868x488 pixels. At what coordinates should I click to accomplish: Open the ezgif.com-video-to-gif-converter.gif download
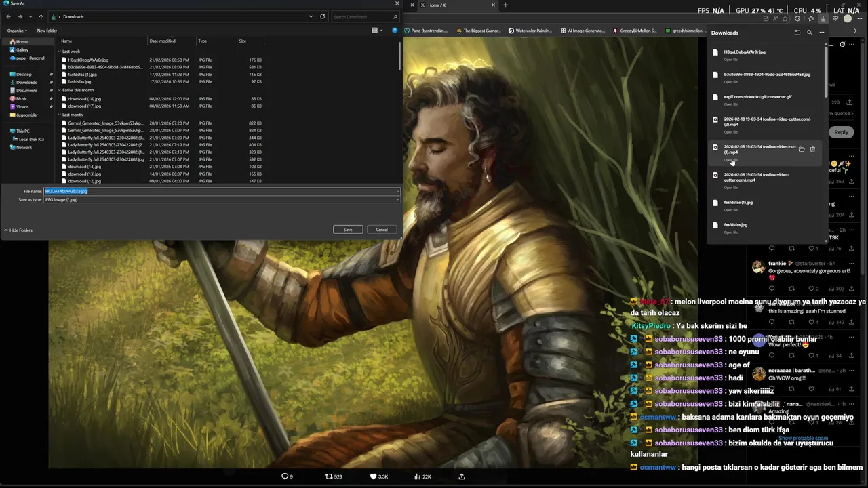pos(757,97)
